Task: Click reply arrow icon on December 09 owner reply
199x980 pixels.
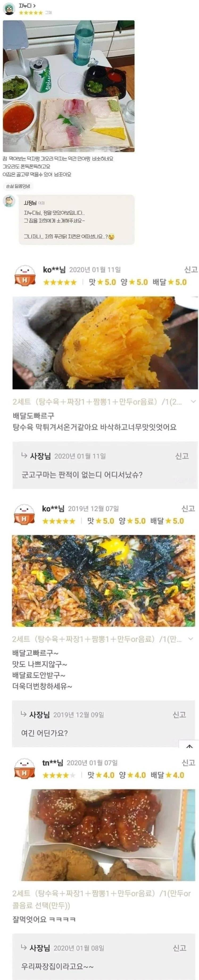Action: 24,714
